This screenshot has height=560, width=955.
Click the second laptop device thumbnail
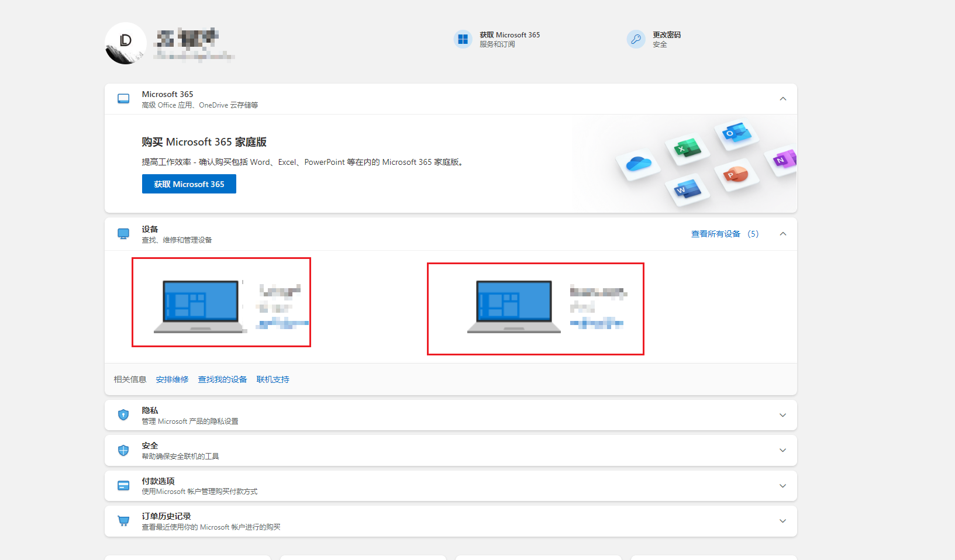pyautogui.click(x=513, y=307)
